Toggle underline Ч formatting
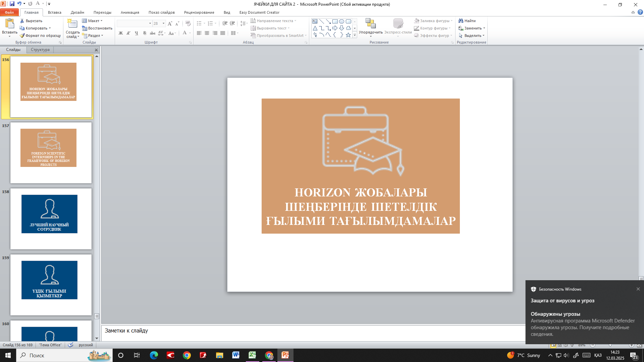 137,33
